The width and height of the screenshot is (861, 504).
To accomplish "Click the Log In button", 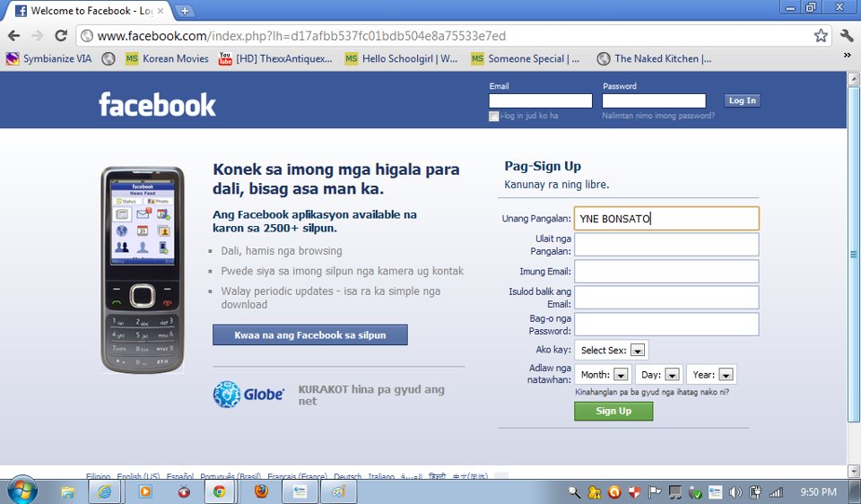I will [x=743, y=100].
